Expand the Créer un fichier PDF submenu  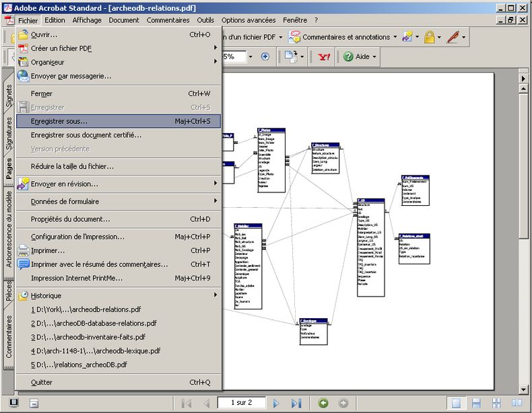(x=119, y=48)
